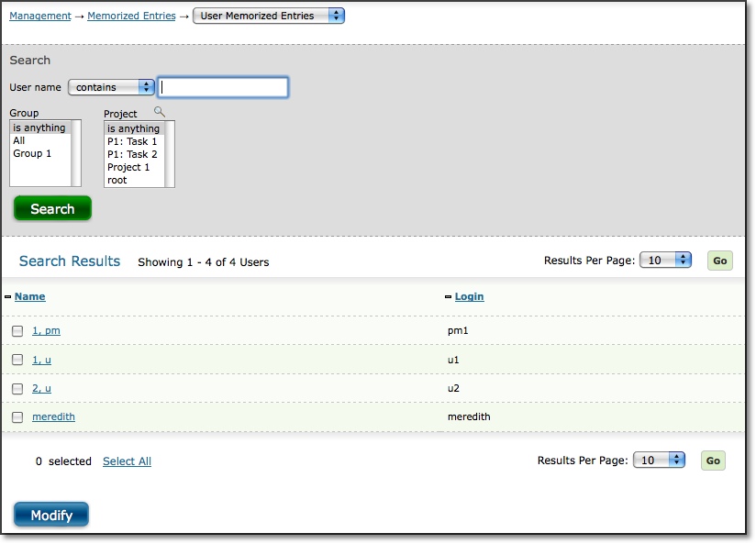This screenshot has width=756, height=544.
Task: Click the '0 selected' counter text
Action: pyautogui.click(x=63, y=461)
